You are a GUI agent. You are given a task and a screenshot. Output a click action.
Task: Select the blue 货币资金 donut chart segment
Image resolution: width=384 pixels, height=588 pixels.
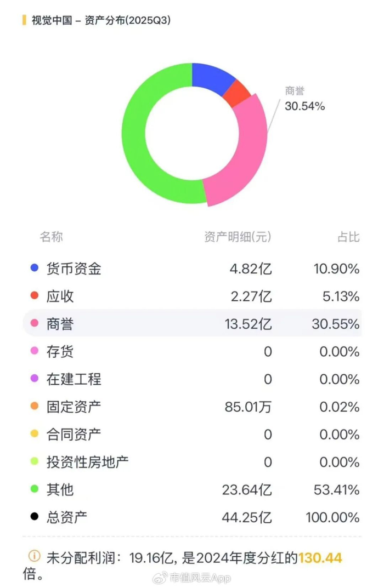(211, 77)
